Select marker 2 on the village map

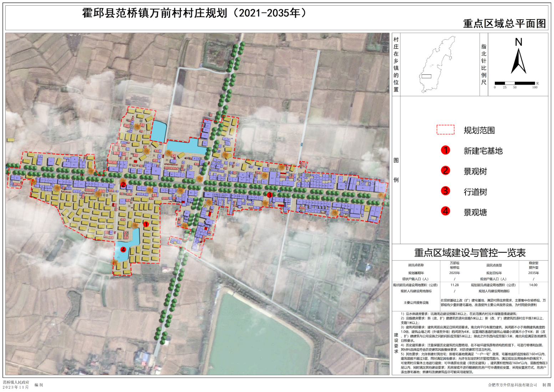tap(123, 185)
